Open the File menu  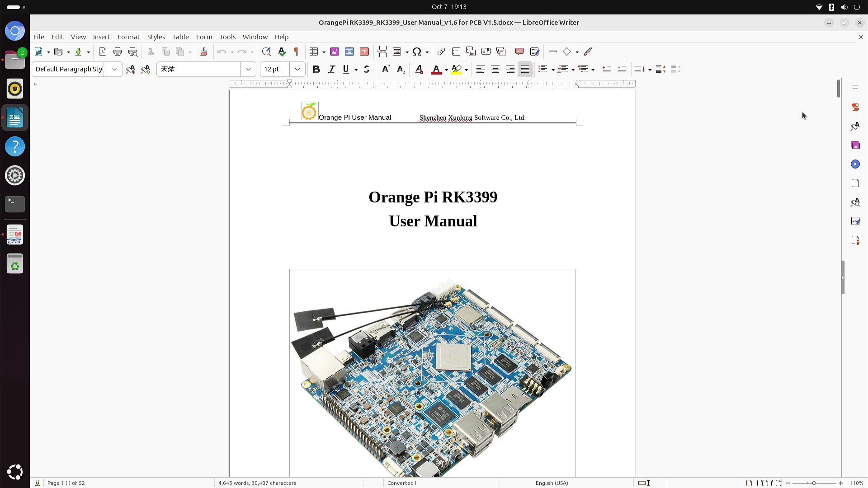tap(39, 37)
